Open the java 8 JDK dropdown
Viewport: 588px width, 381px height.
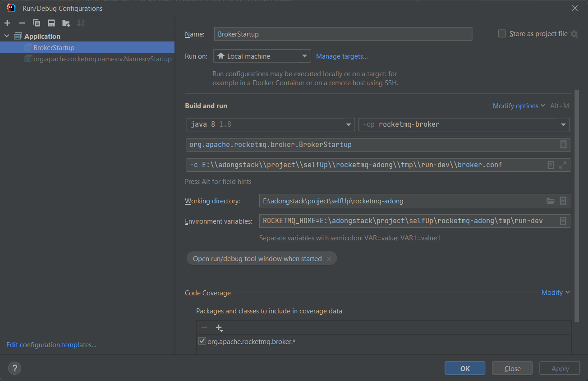(271, 124)
